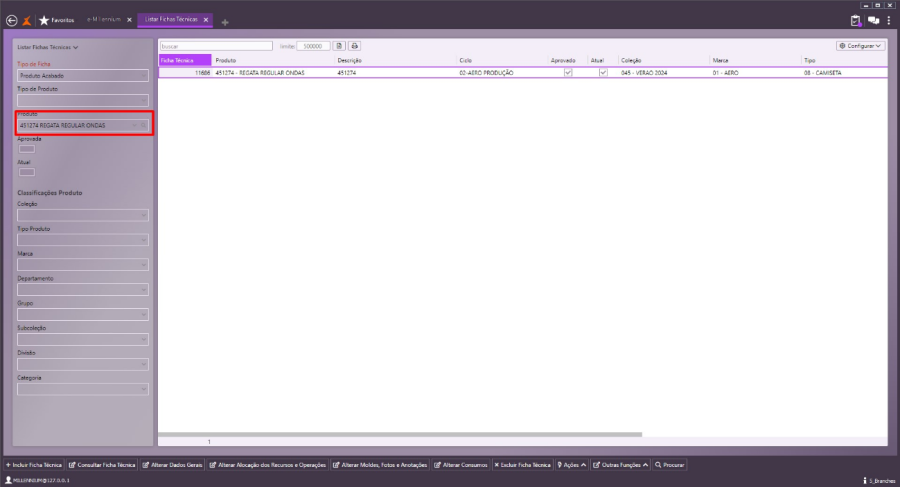The width and height of the screenshot is (900, 487).
Task: Toggle Aprovado checkbox in row 11686
Action: pyautogui.click(x=568, y=73)
